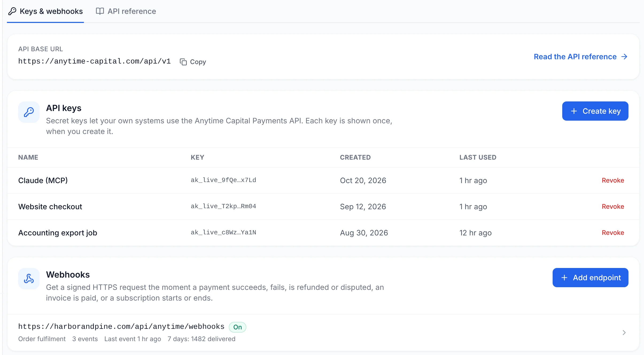Screen dimensions: 644x355
Task: Click the NAME column header
Action: tap(28, 157)
